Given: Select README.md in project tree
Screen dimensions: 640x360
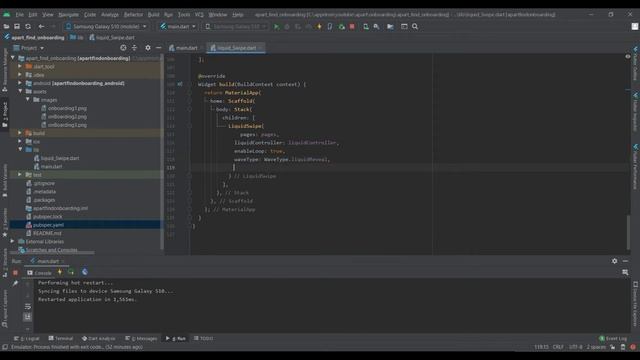Looking at the screenshot, I should tap(47, 233).
